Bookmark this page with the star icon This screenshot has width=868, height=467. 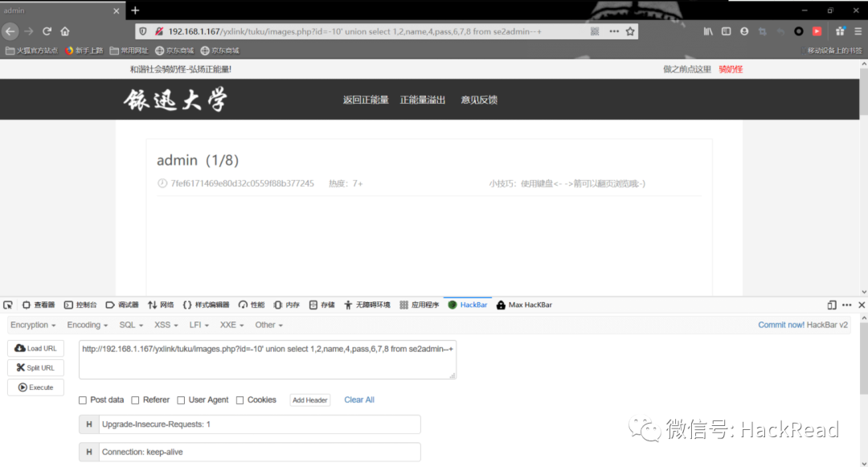630,31
